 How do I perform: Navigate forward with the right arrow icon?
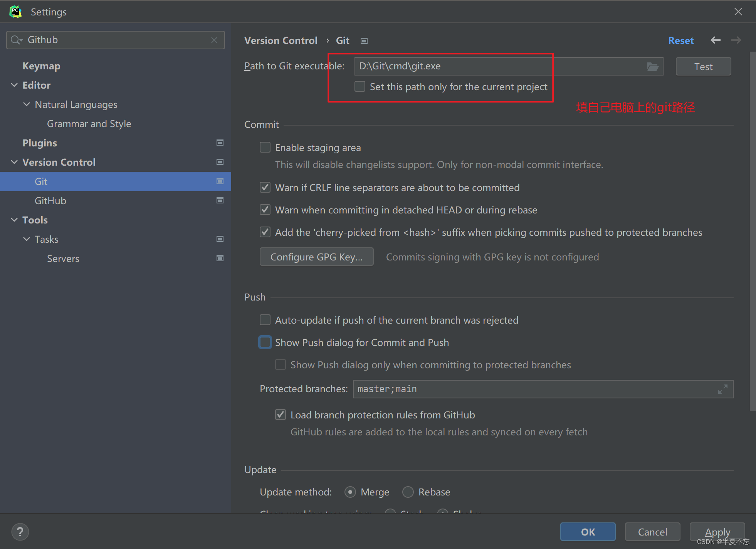pos(736,40)
